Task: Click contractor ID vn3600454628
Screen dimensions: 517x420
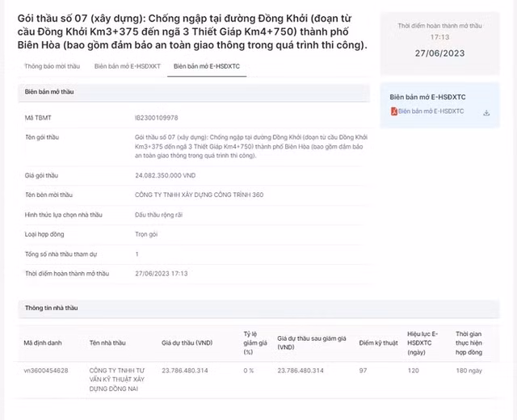Action: tap(46, 370)
